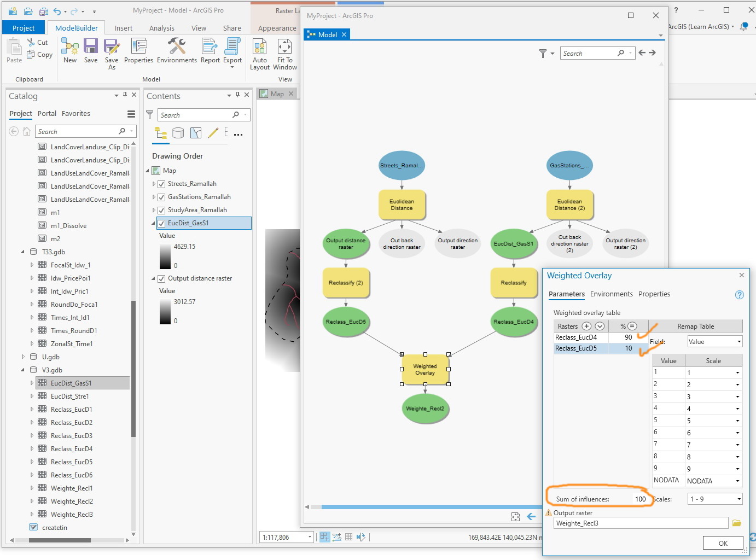Open the Project tab
Screen dimensions: 756x560
24,28
